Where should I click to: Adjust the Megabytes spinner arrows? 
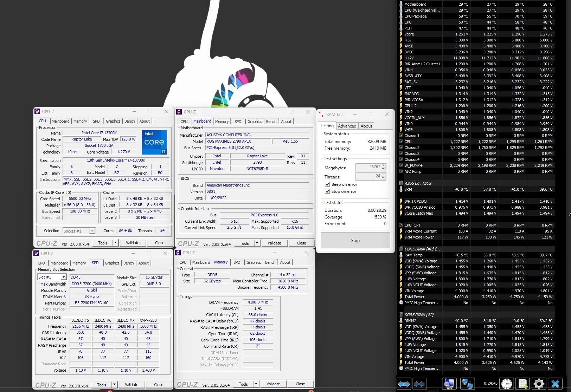[384, 167]
